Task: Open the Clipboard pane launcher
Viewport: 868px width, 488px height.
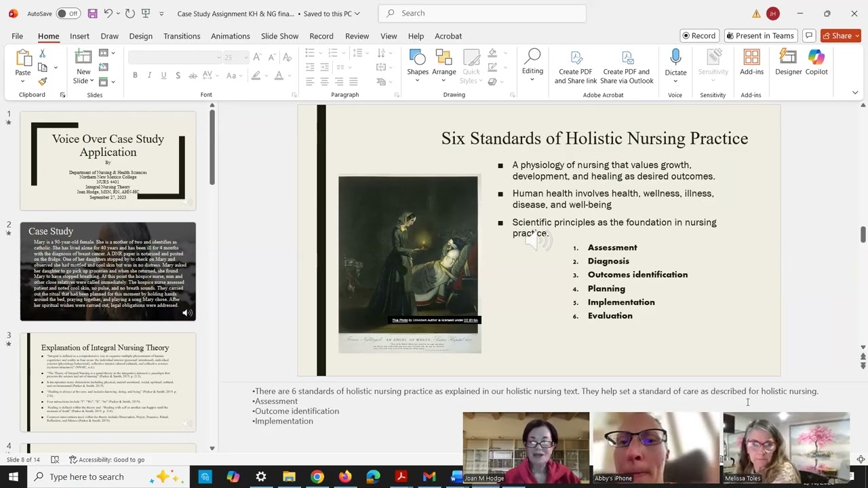Action: click(x=63, y=95)
